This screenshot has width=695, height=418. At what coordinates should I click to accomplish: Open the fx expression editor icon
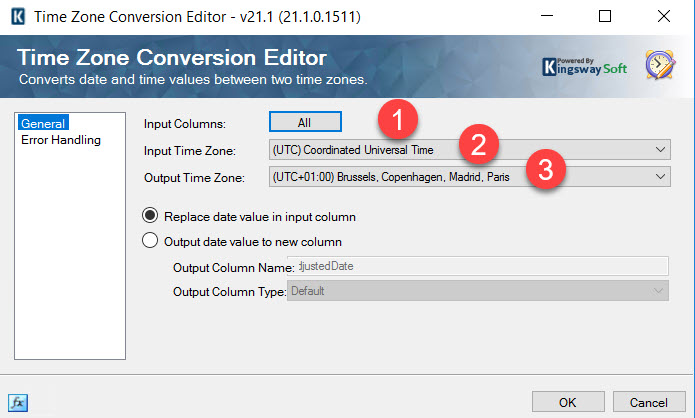pyautogui.click(x=19, y=402)
